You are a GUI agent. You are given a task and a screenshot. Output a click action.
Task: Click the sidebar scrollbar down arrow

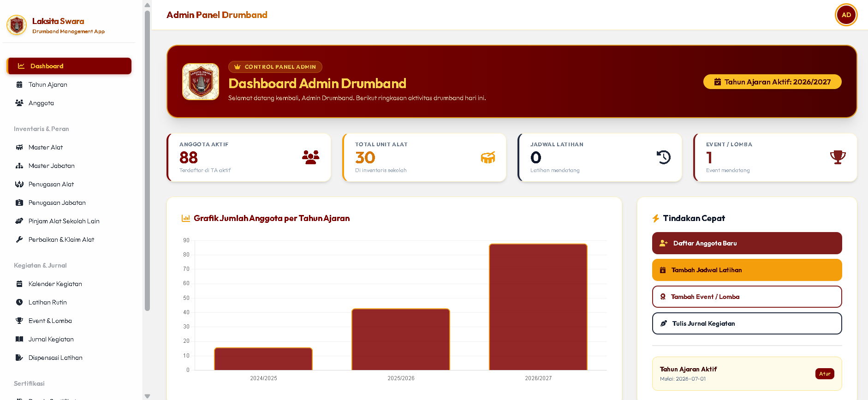point(147,396)
